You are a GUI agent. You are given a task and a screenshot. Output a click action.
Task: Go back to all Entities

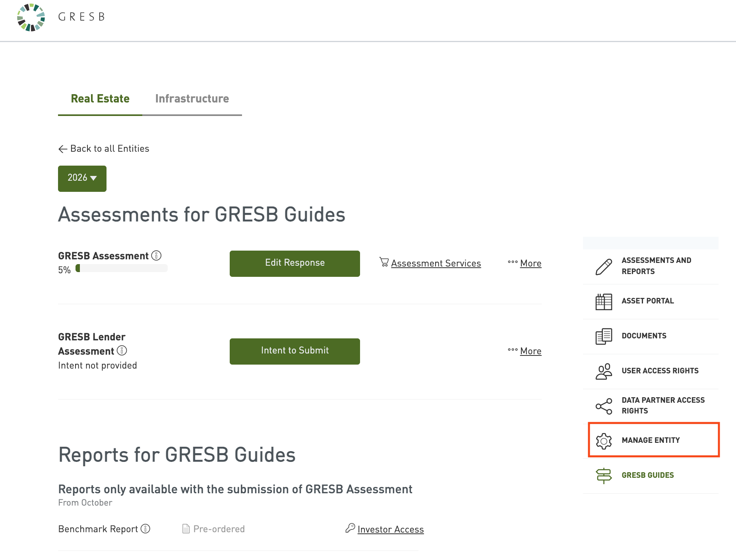(104, 149)
